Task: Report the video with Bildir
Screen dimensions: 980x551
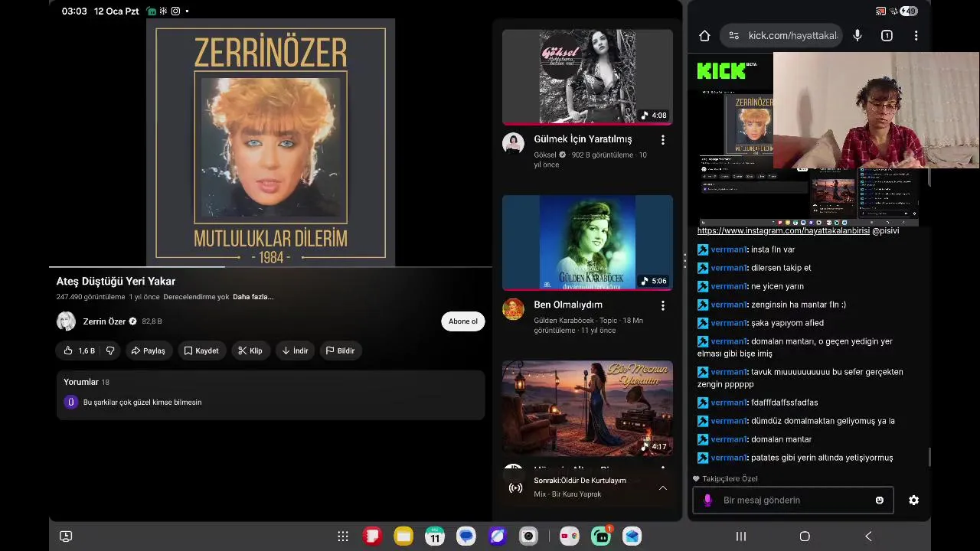Action: point(341,350)
